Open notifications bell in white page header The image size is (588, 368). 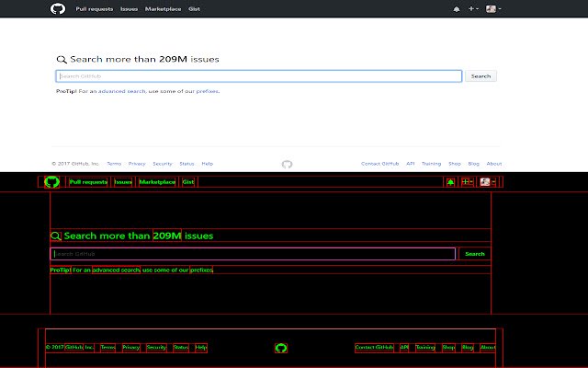457,9
